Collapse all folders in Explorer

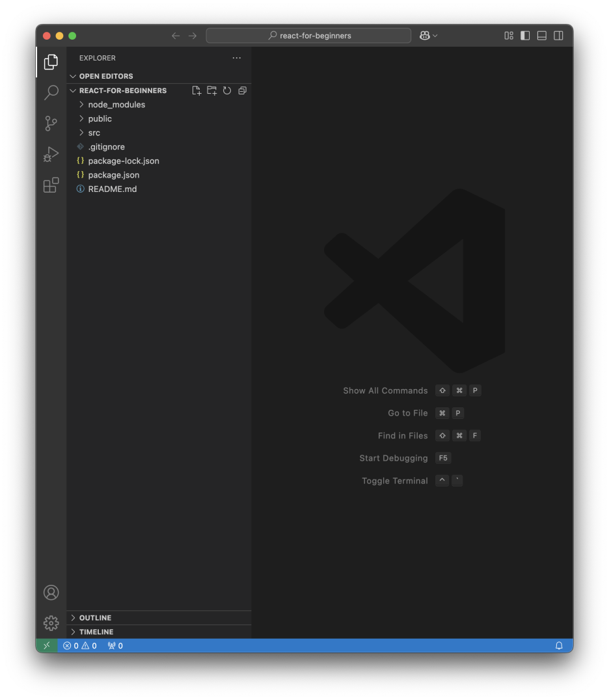tap(243, 90)
